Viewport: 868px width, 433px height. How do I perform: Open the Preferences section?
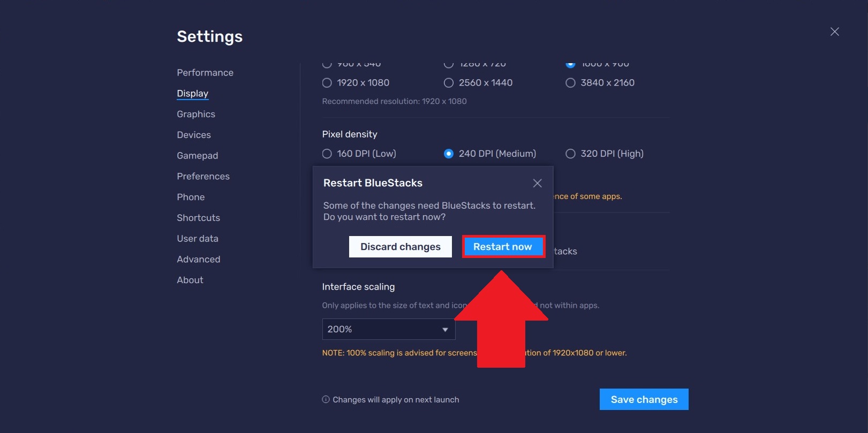203,176
